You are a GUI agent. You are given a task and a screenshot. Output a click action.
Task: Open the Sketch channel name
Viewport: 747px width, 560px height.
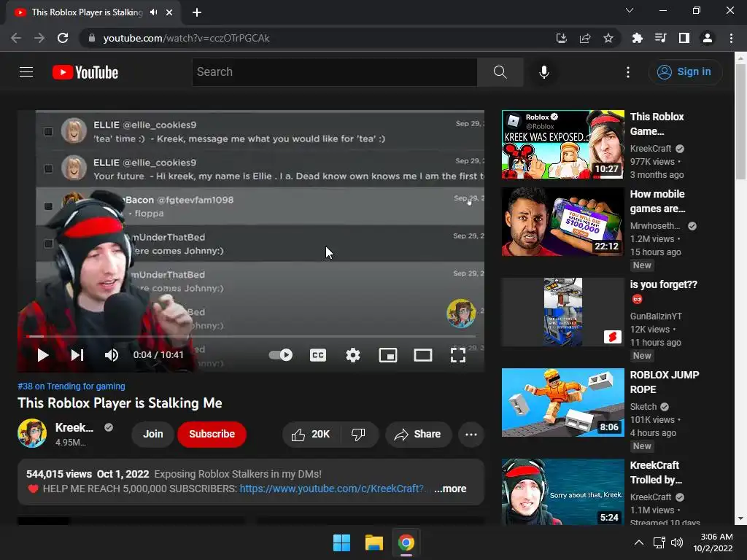643,407
